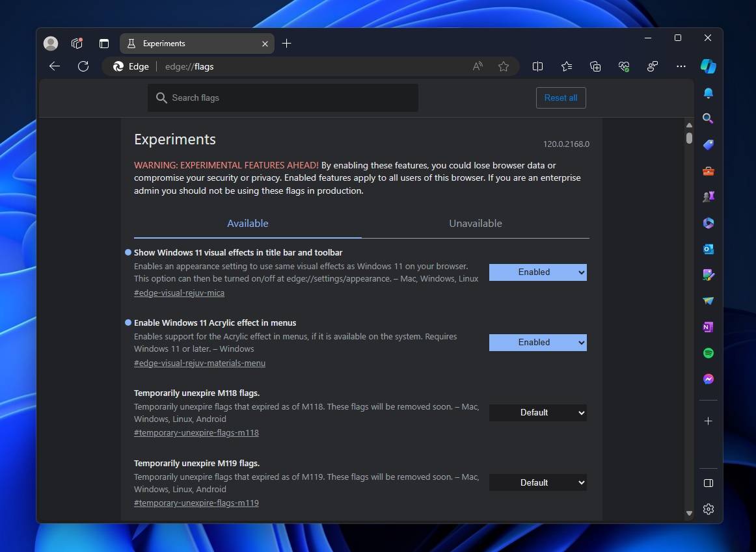Screen dimensions: 756x552
Task: Launch Messenger from the sidebar
Action: 709,378
